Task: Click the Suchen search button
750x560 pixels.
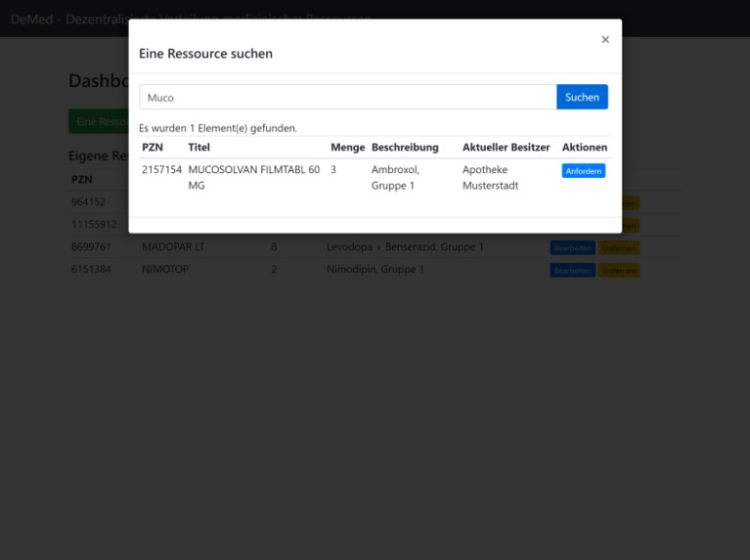Action: point(582,97)
